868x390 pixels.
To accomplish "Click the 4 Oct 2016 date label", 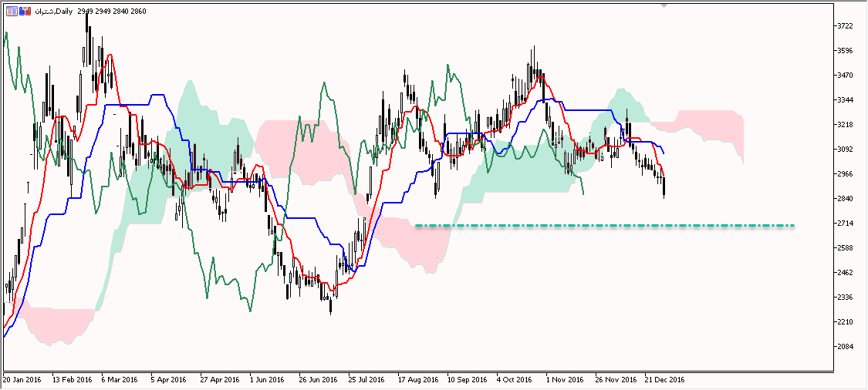I will pyautogui.click(x=515, y=380).
